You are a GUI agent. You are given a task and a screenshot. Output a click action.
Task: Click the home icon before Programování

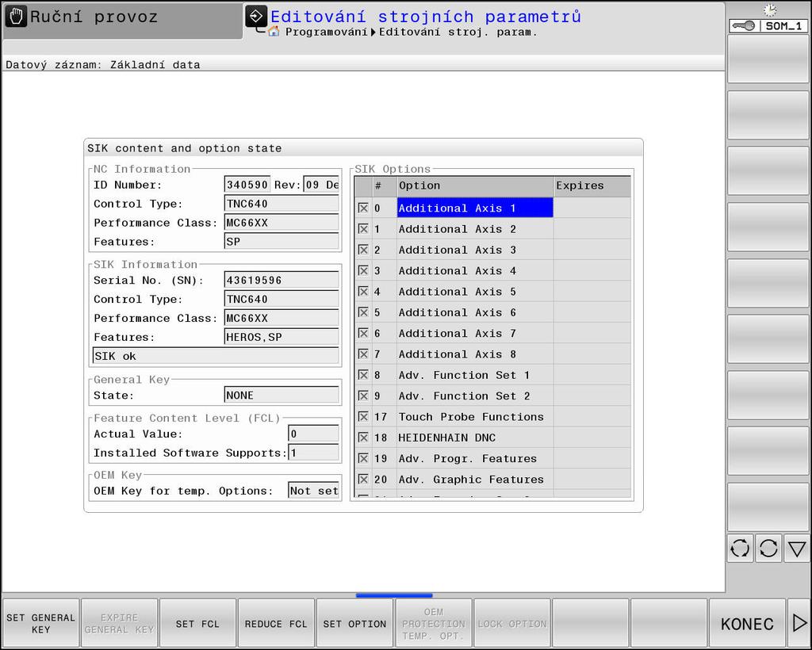coord(274,32)
